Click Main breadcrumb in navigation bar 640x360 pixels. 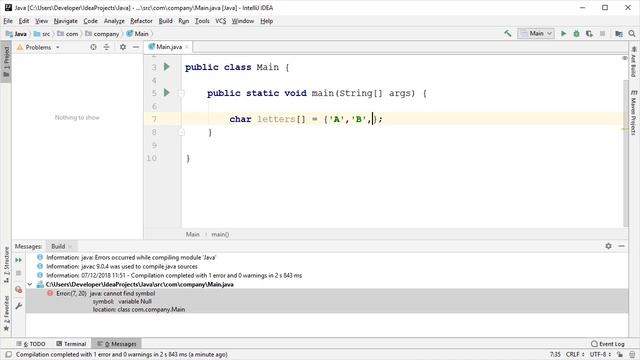pos(138,34)
